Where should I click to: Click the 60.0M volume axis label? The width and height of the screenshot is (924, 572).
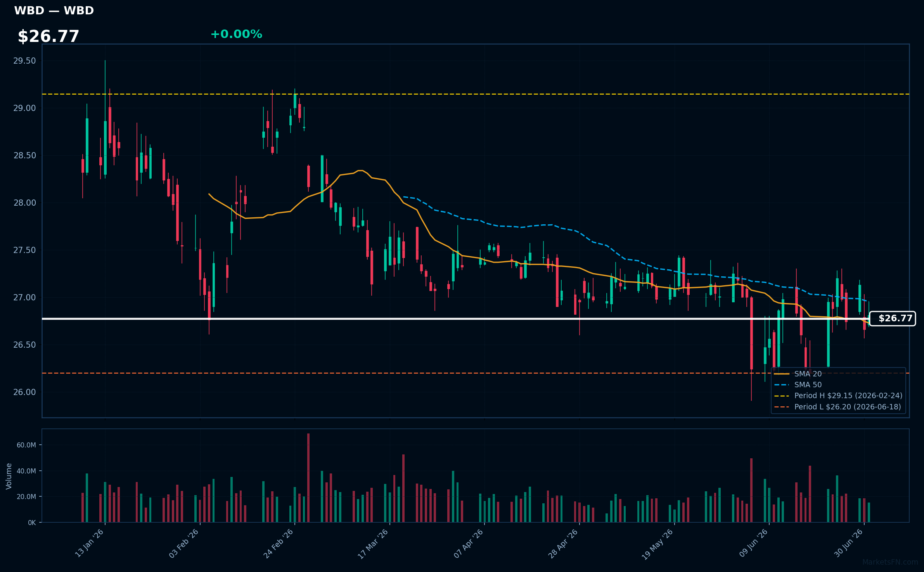point(26,445)
